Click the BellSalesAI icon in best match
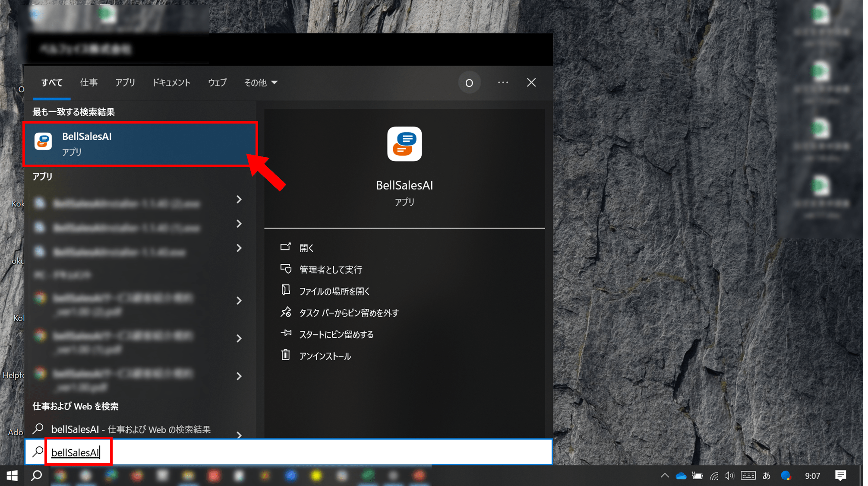Image resolution: width=868 pixels, height=486 pixels. (43, 141)
